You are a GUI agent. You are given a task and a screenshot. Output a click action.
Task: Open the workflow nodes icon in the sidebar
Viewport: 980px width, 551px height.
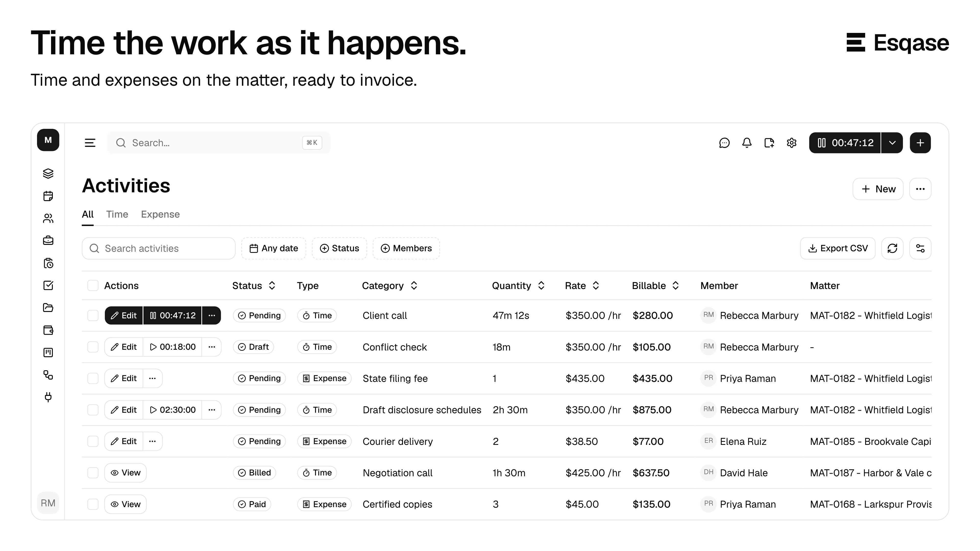pyautogui.click(x=48, y=375)
